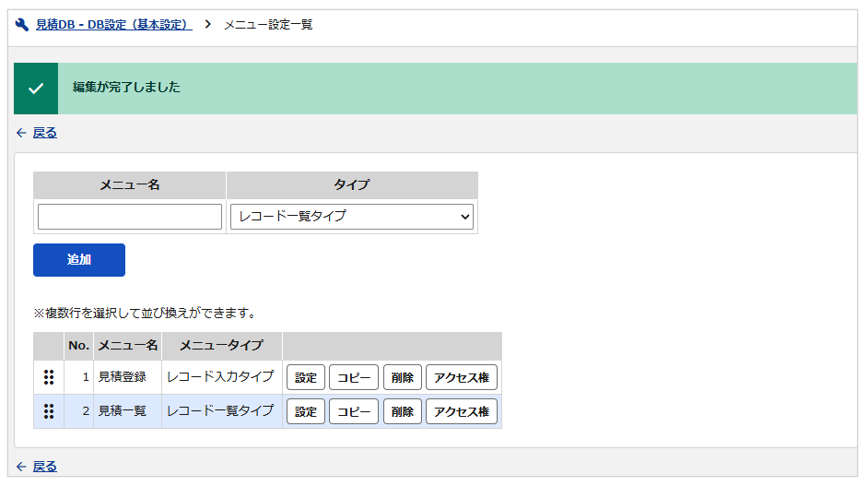Click アクセス権 for 見積登録 menu
This screenshot has height=486, width=868.
click(x=462, y=377)
